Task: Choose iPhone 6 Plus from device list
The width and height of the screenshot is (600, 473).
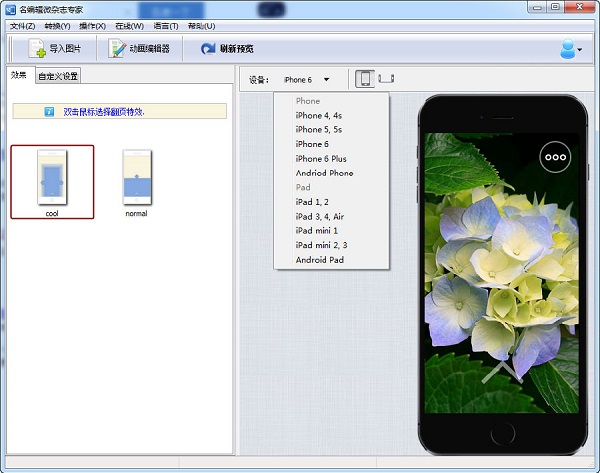Action: 321,159
